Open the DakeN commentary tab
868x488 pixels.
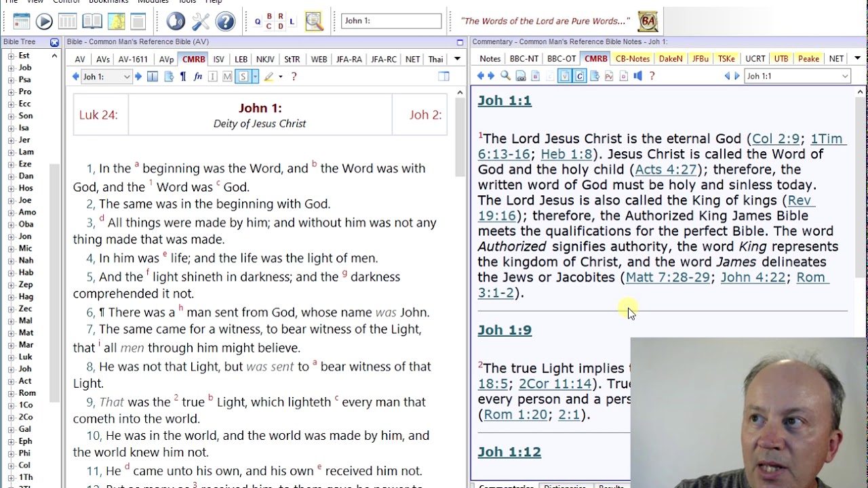[671, 58]
